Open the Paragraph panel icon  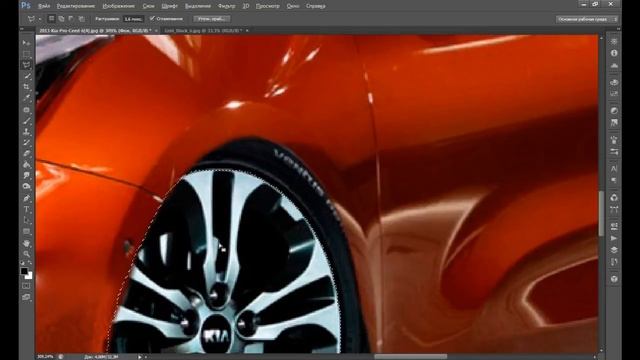[x=614, y=180]
